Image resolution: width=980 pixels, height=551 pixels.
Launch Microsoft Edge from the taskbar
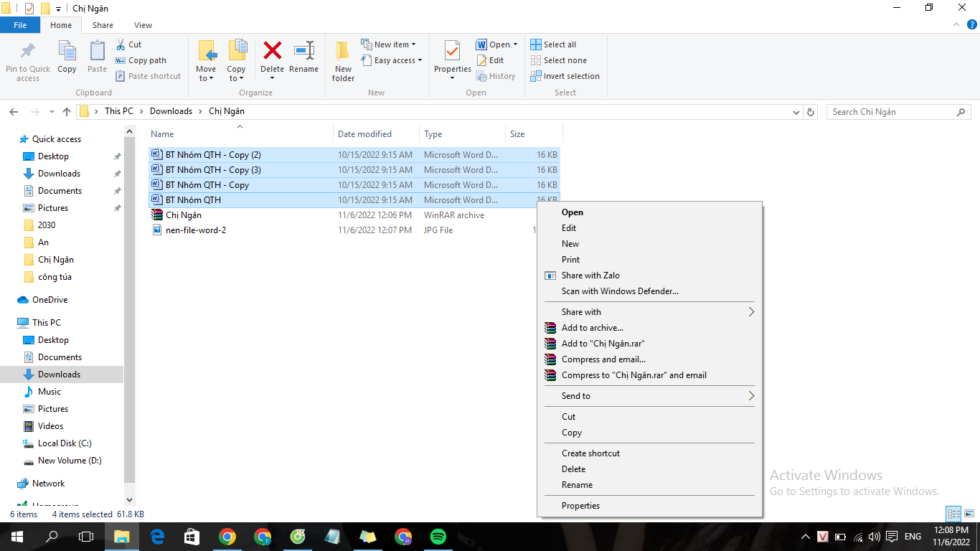coord(157,537)
